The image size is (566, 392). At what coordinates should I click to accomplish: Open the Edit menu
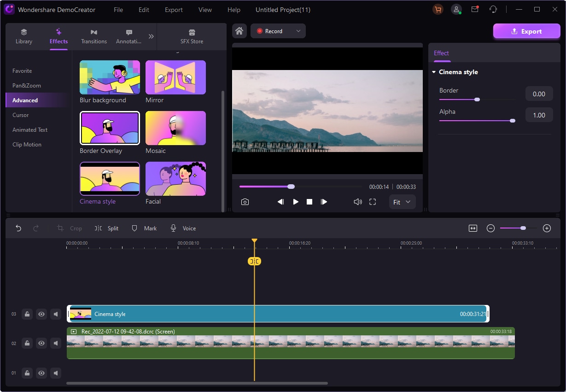pos(144,10)
